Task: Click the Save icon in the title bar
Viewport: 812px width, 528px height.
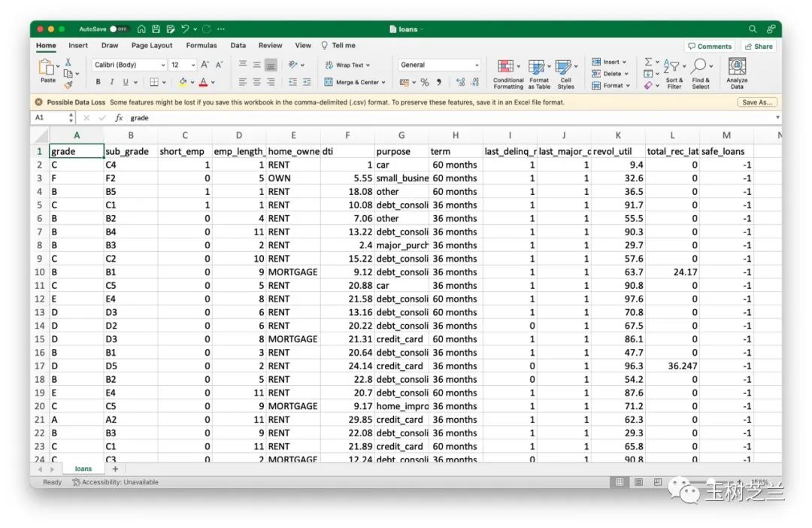Action: click(156, 29)
